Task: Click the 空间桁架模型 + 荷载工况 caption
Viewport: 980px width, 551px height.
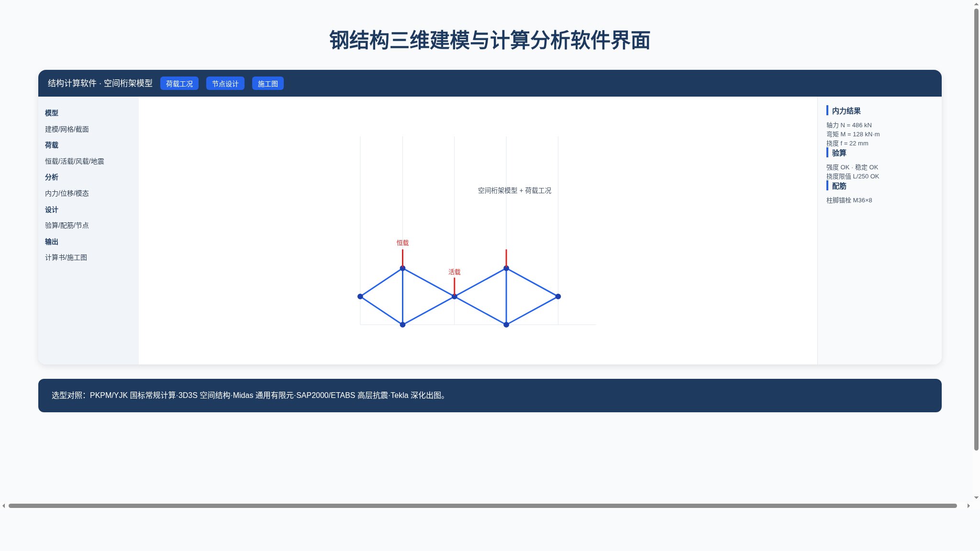Action: 514,190
